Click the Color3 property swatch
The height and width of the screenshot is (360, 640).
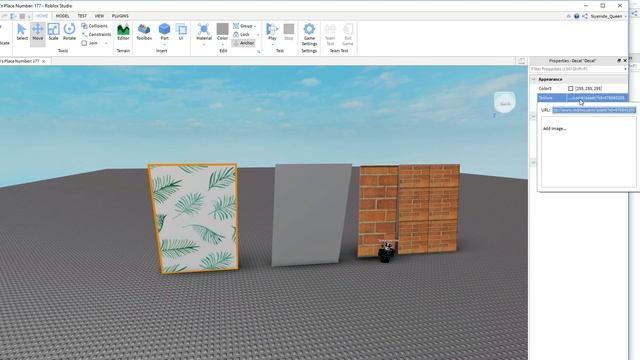click(x=571, y=89)
